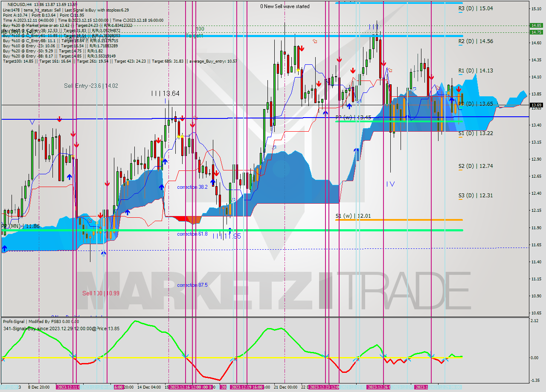546x392 pixels.
Task: Click the PP (D) | 13.65 pivot label
Action: pyautogui.click(x=476, y=104)
